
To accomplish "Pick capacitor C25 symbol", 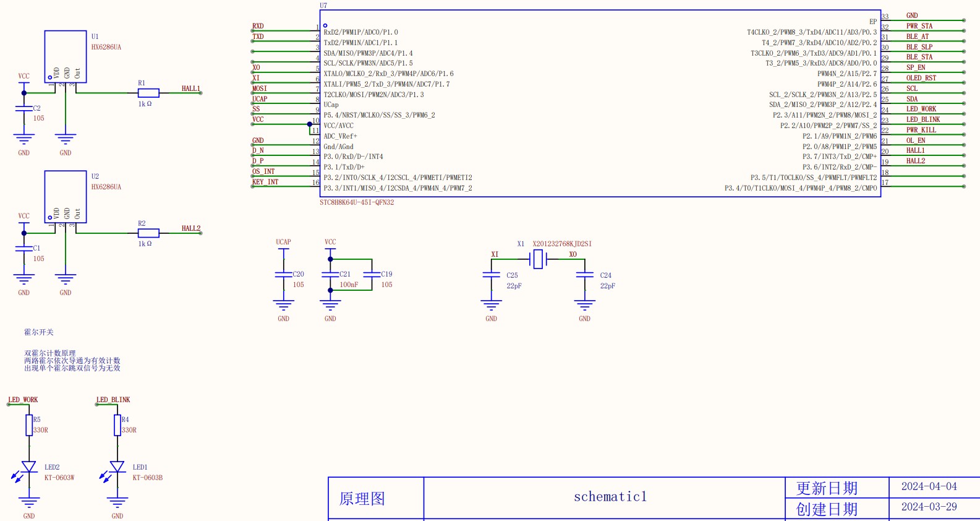I will (491, 276).
